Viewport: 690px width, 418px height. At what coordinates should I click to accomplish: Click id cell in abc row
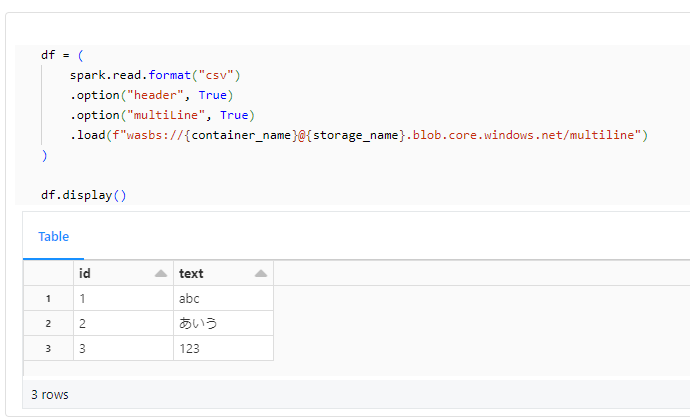(123, 298)
